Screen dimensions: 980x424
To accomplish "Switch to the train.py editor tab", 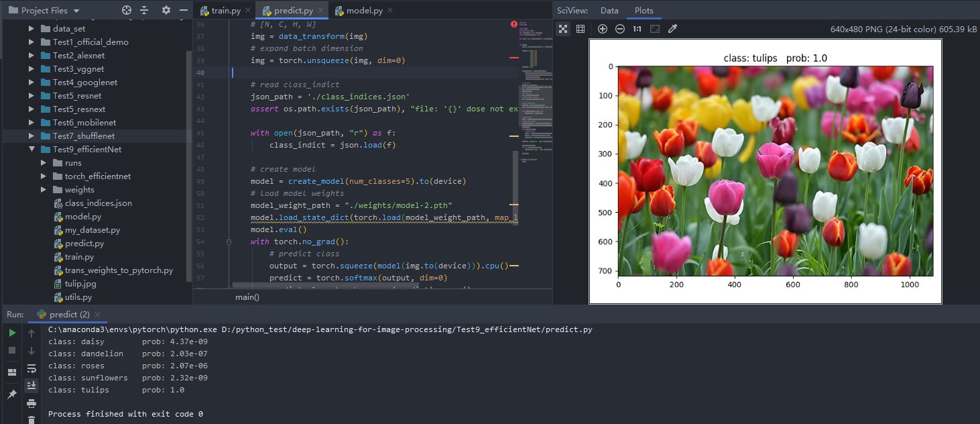I will tap(226, 11).
